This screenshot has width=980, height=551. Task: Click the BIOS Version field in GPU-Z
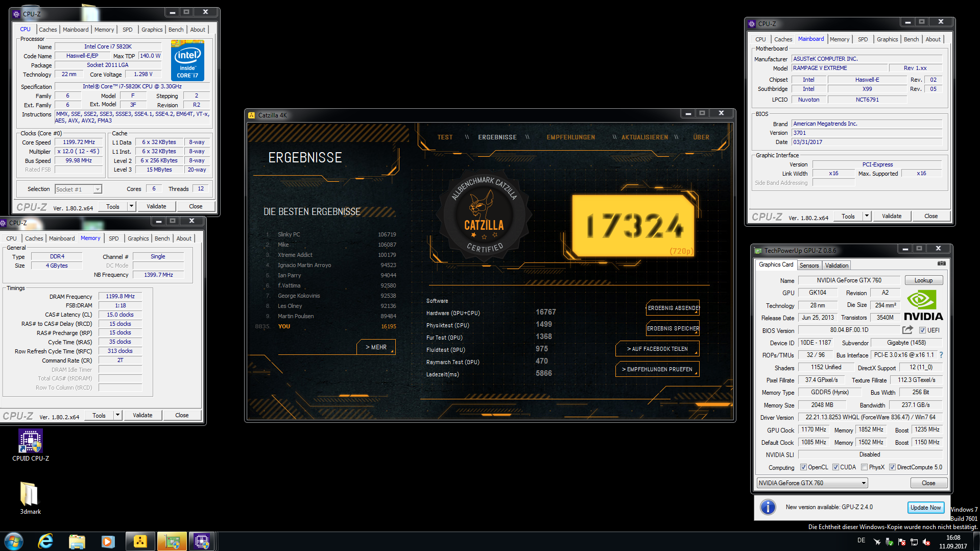[x=849, y=330]
